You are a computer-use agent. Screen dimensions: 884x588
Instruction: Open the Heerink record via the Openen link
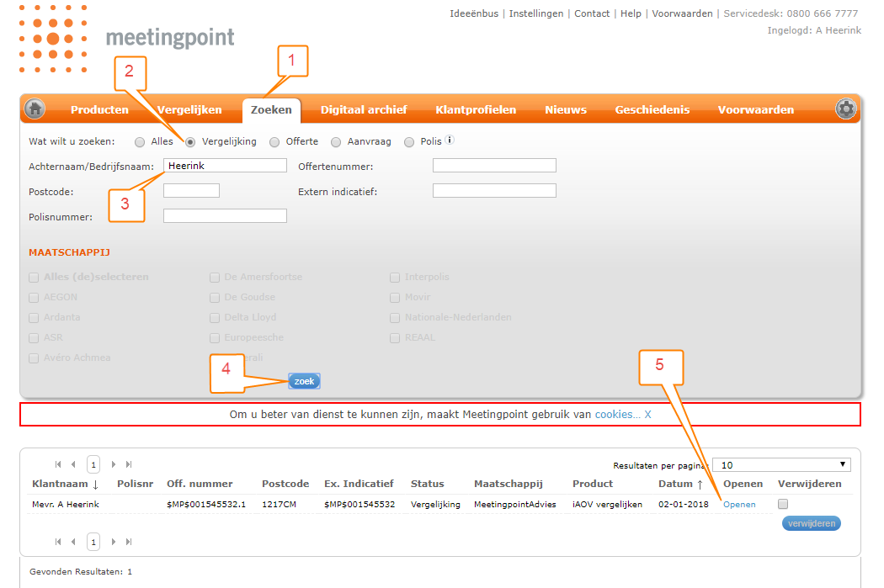click(x=738, y=504)
